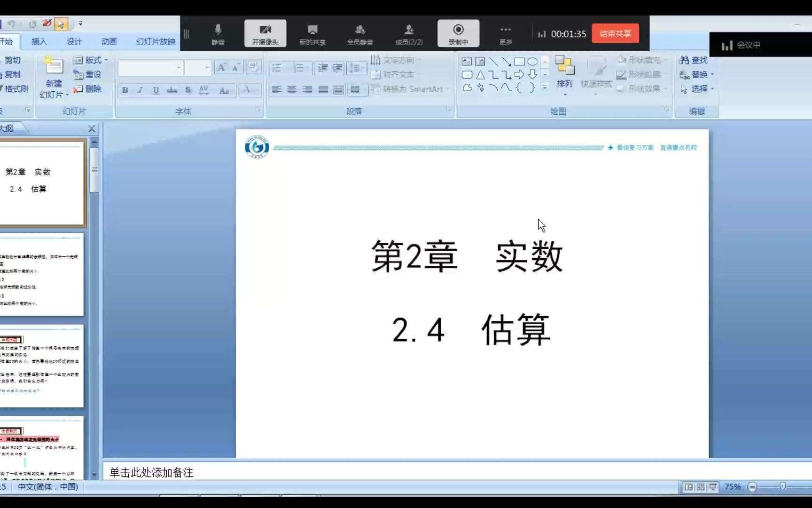The height and width of the screenshot is (508, 812).
Task: Toggle italic formatting
Action: [x=140, y=90]
